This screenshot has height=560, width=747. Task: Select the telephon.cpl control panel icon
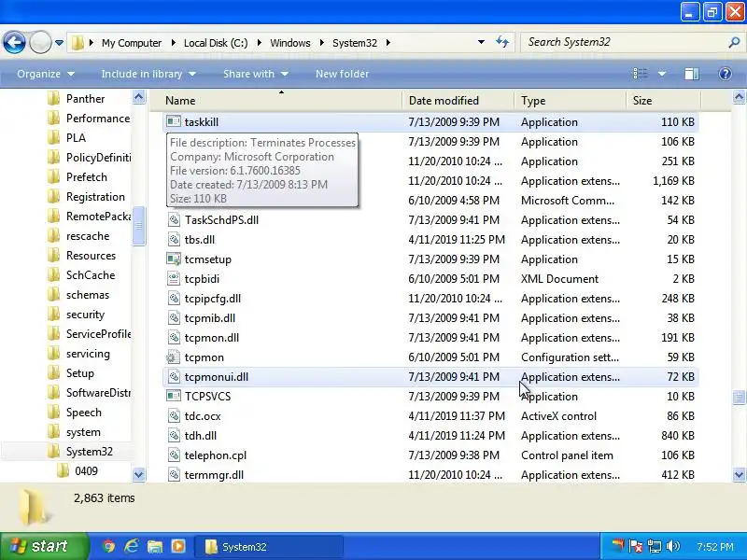pos(174,455)
